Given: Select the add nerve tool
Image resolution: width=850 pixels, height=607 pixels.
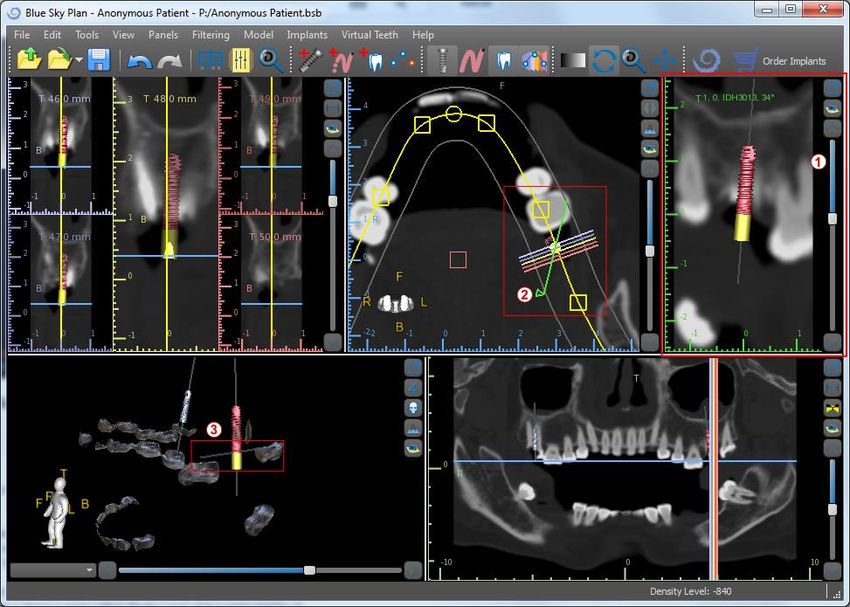Looking at the screenshot, I should (x=342, y=60).
